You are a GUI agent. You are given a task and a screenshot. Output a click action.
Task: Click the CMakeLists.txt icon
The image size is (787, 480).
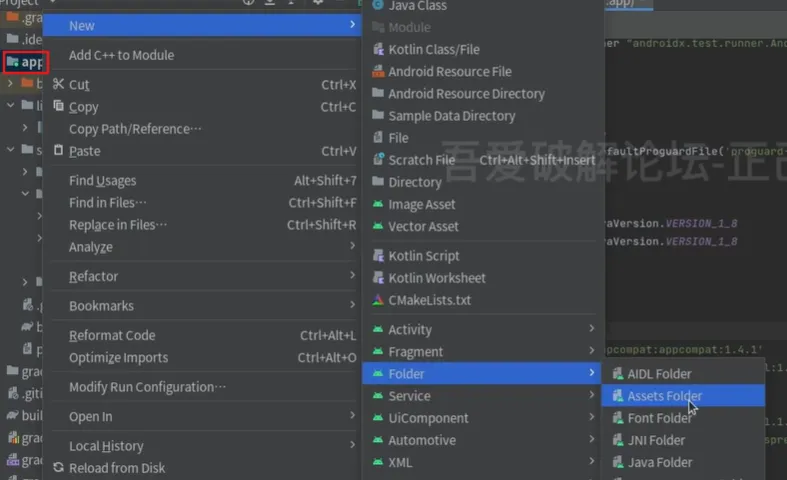pos(378,300)
